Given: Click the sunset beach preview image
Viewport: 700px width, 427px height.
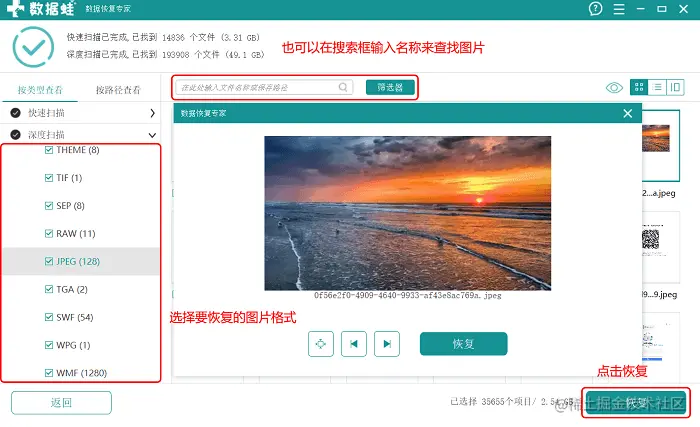Looking at the screenshot, I should (408, 213).
